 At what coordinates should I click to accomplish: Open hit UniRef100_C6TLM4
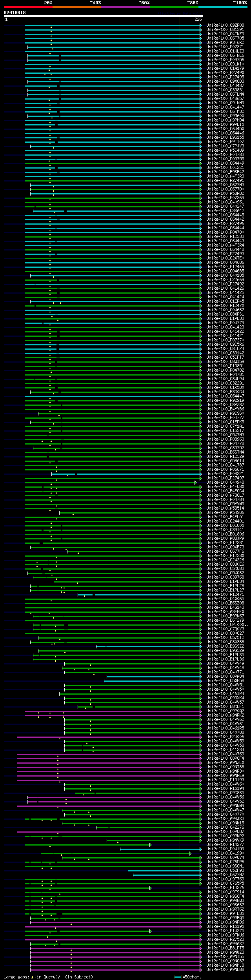click(x=225, y=94)
